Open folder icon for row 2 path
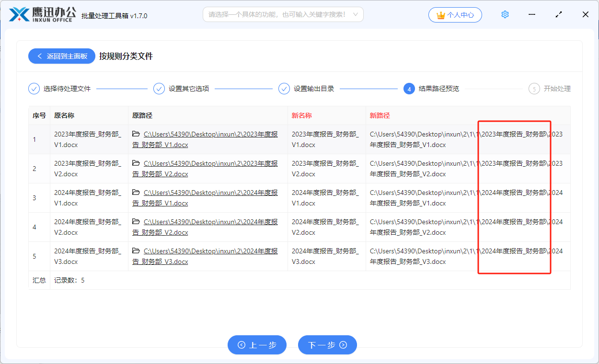 pos(136,163)
